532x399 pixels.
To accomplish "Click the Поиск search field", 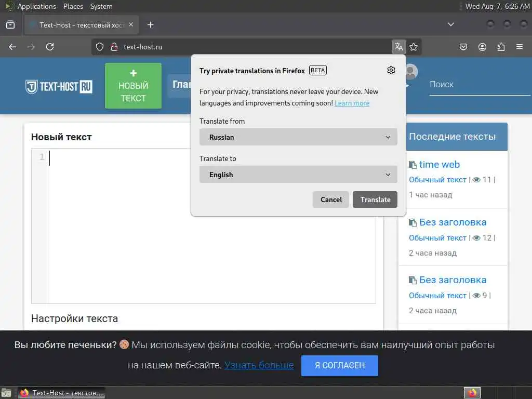I will pyautogui.click(x=480, y=85).
